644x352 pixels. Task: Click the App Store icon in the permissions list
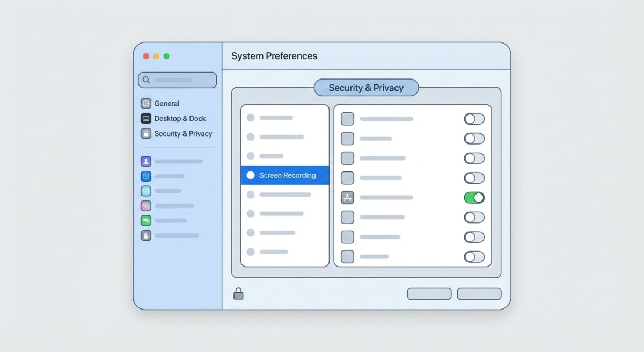coord(347,197)
